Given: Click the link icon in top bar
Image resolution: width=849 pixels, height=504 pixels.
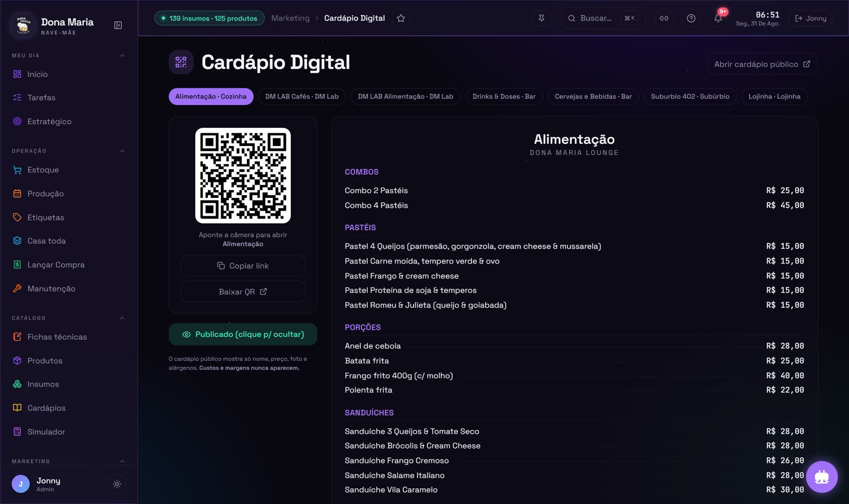Looking at the screenshot, I should 664,18.
